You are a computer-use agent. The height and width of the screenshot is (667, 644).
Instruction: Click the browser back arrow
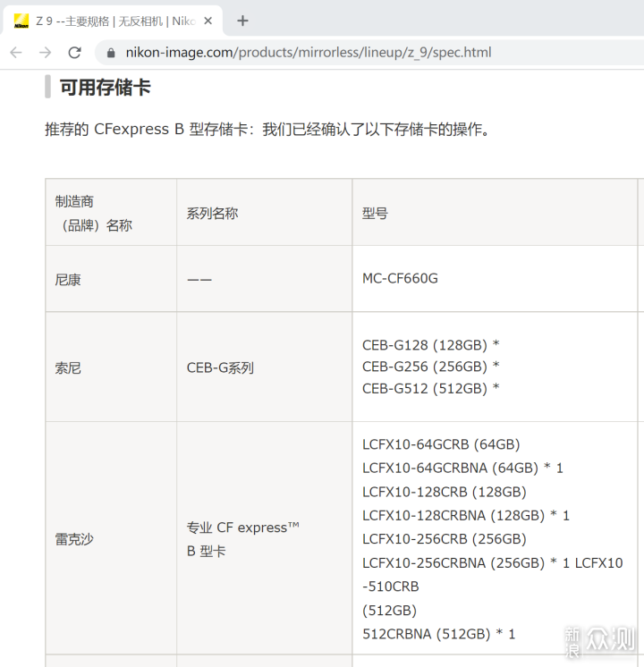click(x=16, y=53)
